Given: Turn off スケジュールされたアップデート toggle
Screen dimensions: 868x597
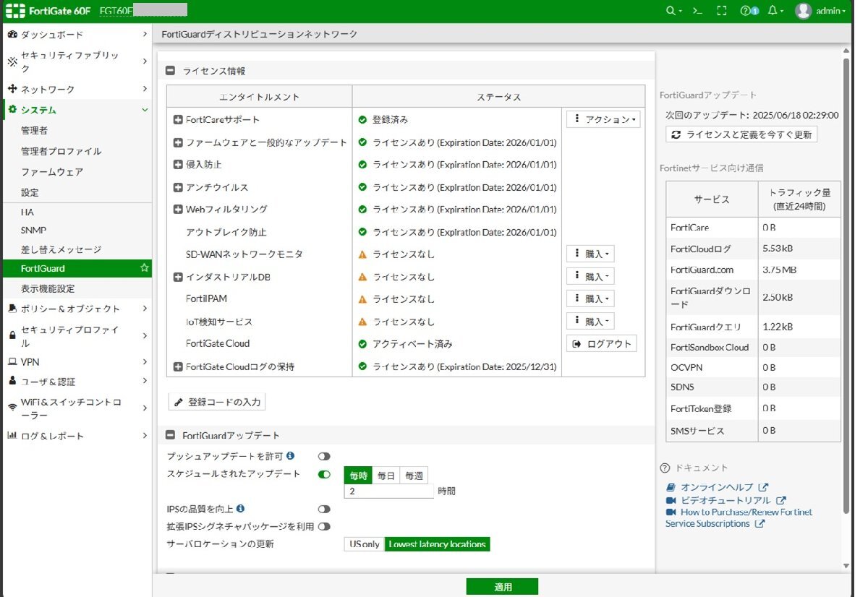Looking at the screenshot, I should 323,475.
